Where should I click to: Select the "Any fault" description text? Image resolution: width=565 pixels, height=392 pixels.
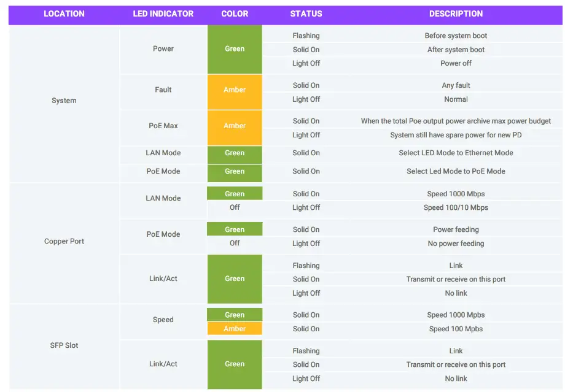(456, 85)
